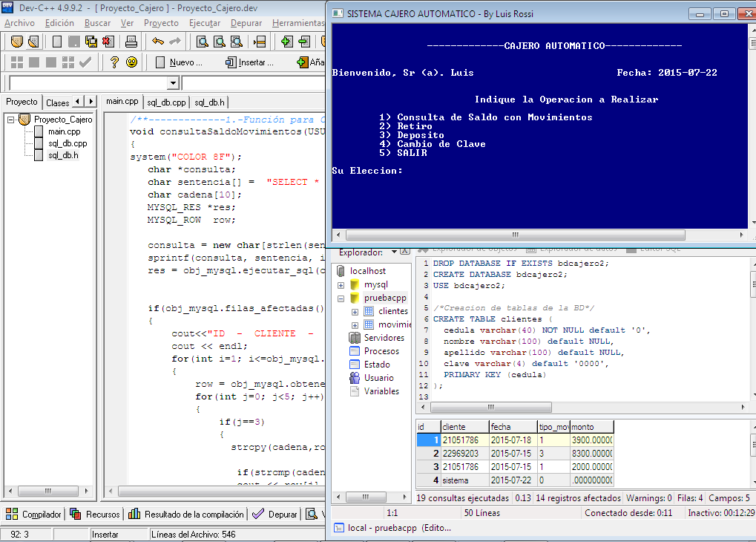
Task: Click the Nuevo button in toolbar
Action: pos(179,62)
